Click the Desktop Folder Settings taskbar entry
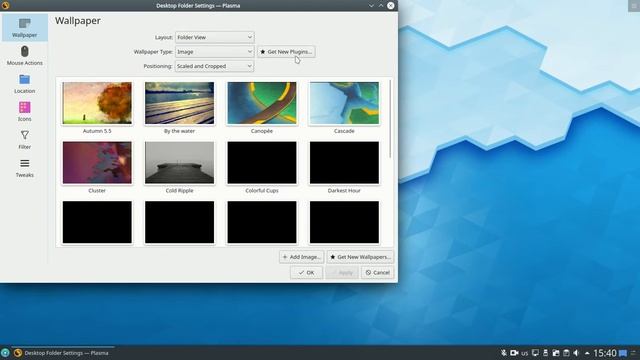This screenshot has width=640, height=360. (62, 353)
